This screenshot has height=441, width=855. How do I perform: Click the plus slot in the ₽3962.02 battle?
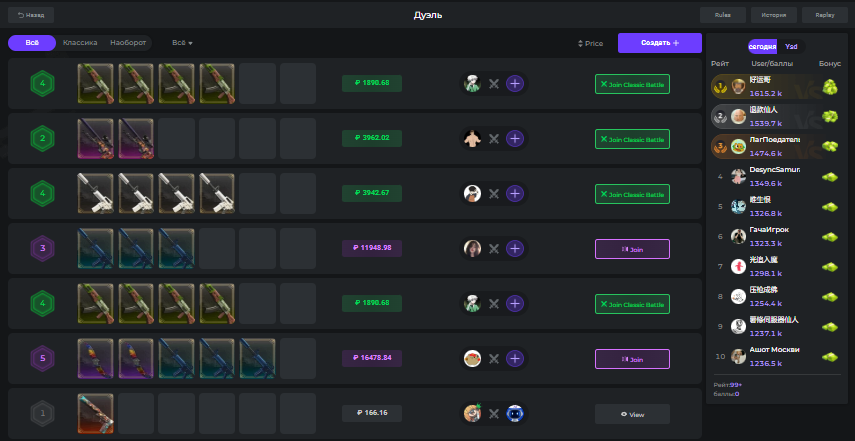(515, 139)
